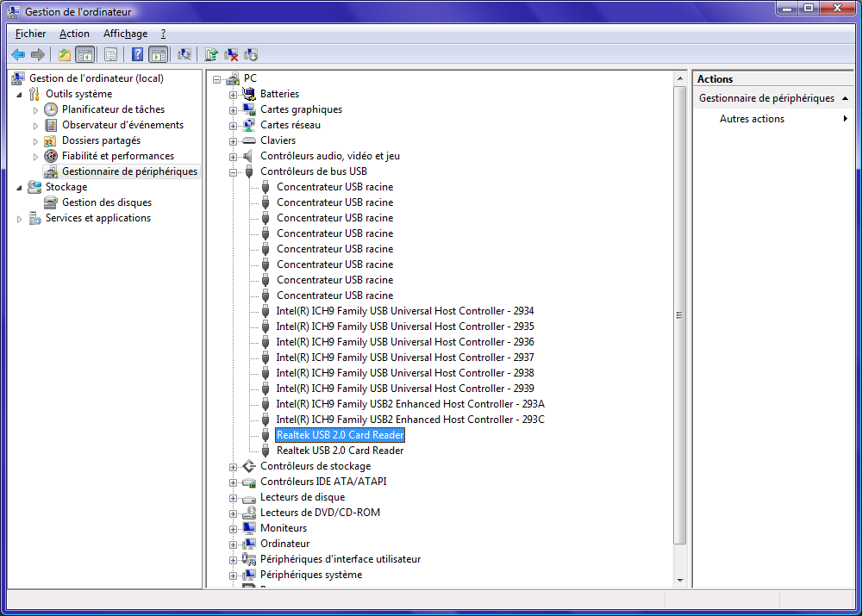Select Intel ICH9 USB2 Enhanced Host Controller - 293C
The height and width of the screenshot is (616, 862).
(x=410, y=420)
